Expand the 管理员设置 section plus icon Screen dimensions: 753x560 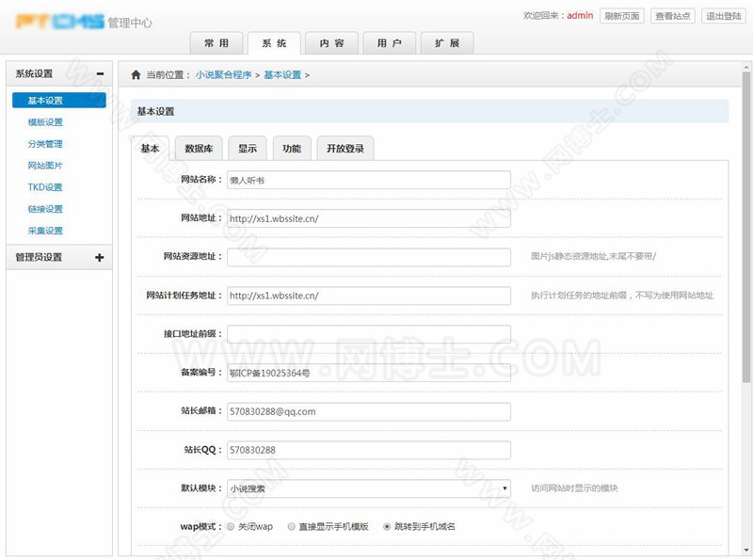point(100,258)
